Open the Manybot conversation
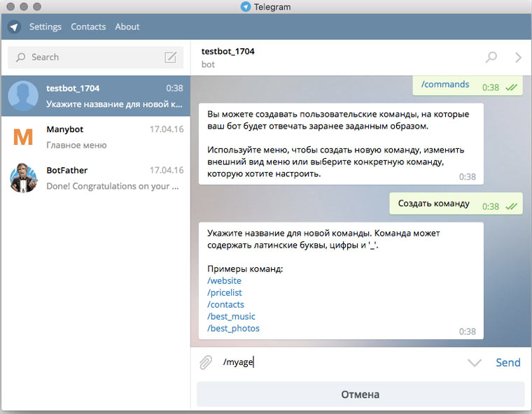This screenshot has height=414, width=532. point(96,137)
